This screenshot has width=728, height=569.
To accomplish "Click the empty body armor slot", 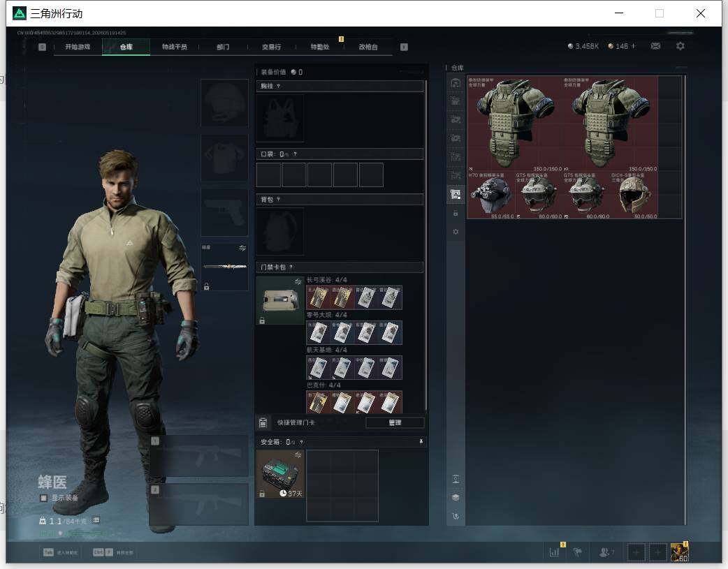I will click(224, 158).
